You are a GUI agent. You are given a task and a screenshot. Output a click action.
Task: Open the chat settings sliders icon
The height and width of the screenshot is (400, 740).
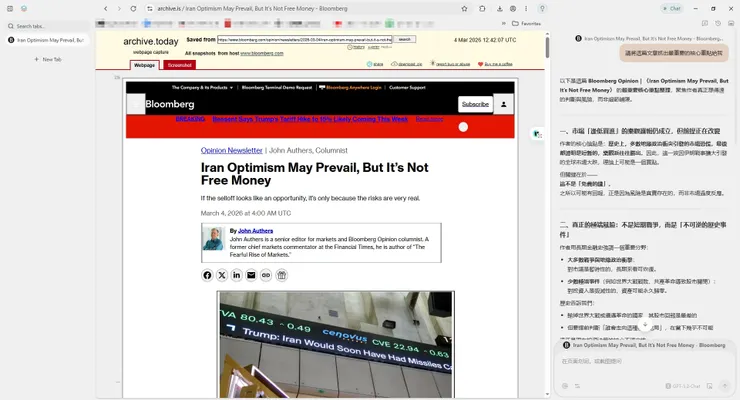[x=578, y=386]
